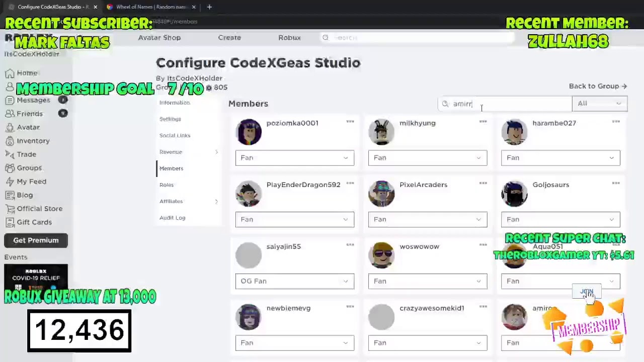Open Create in top navigation
This screenshot has width=644, height=362.
(229, 38)
